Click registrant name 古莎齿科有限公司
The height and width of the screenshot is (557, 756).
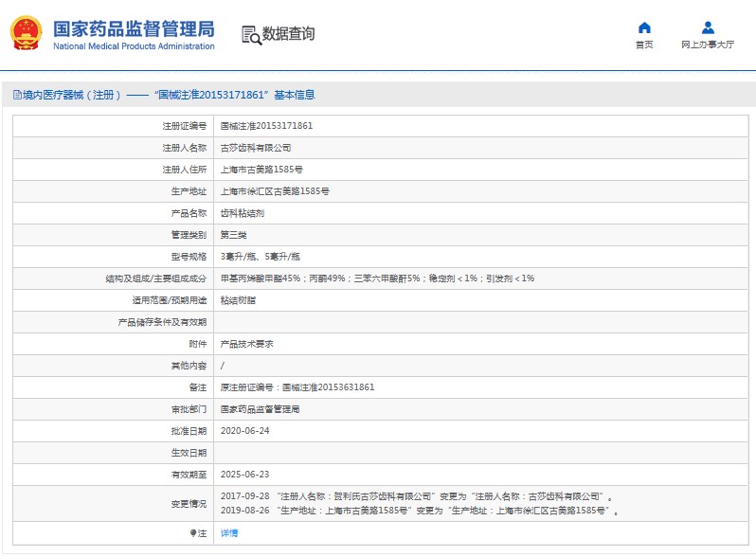click(x=256, y=148)
